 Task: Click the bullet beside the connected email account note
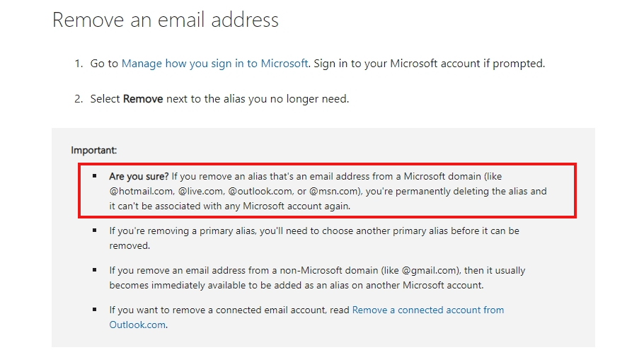click(94, 310)
